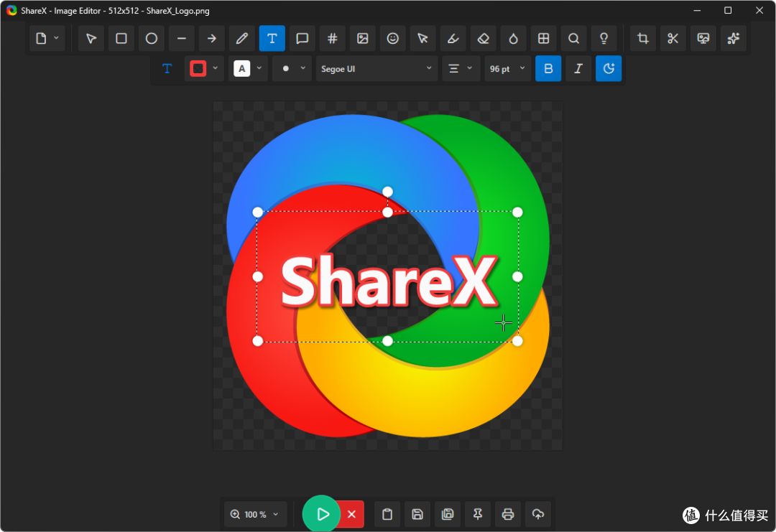Select the scissors Cut Out tool
Screen dimensions: 776x532
point(673,39)
